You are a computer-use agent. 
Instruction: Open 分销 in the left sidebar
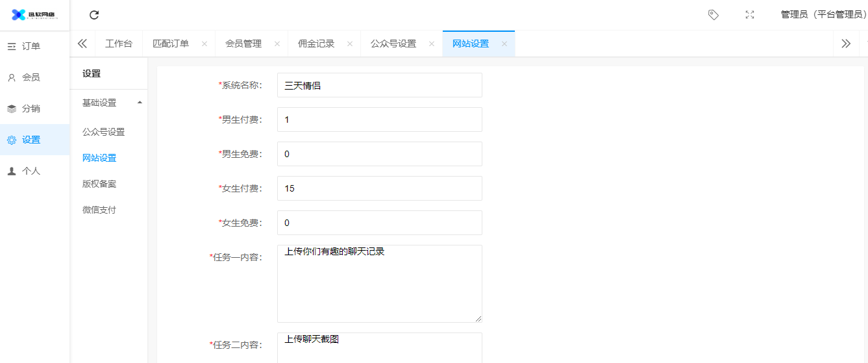coord(31,108)
